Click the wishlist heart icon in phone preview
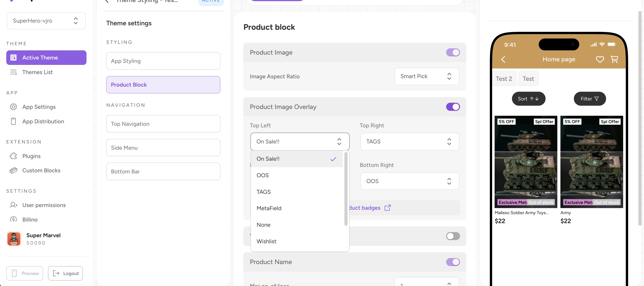The height and width of the screenshot is (286, 644). [x=600, y=59]
